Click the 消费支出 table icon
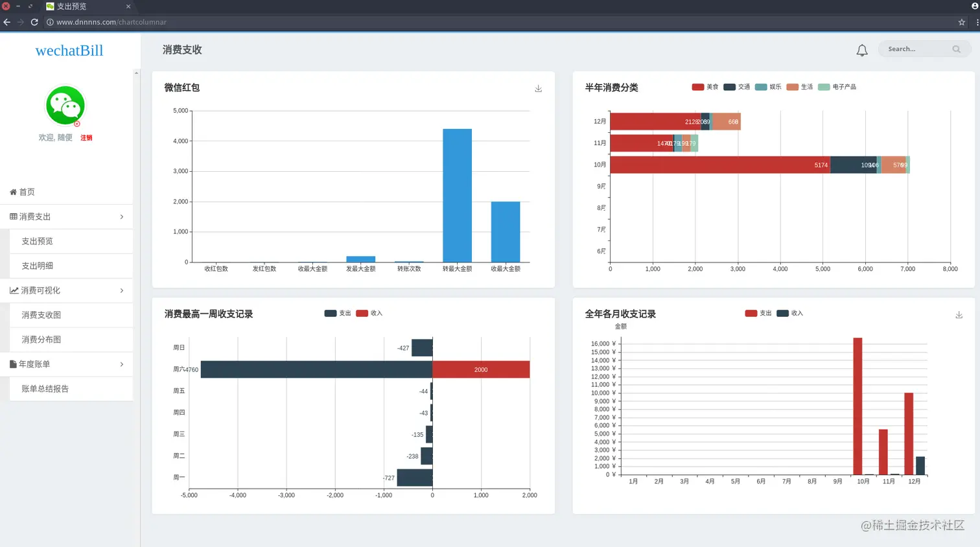The image size is (980, 547). click(x=14, y=216)
